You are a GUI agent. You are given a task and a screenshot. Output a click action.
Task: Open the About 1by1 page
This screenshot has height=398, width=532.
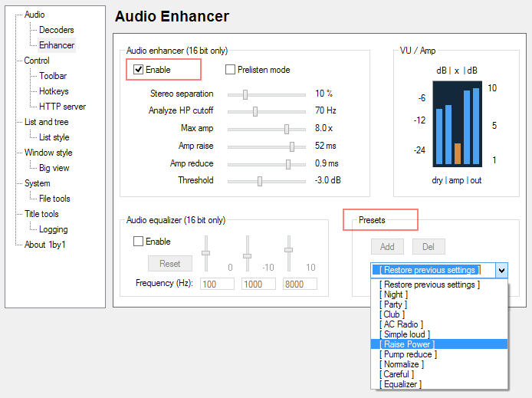point(44,245)
